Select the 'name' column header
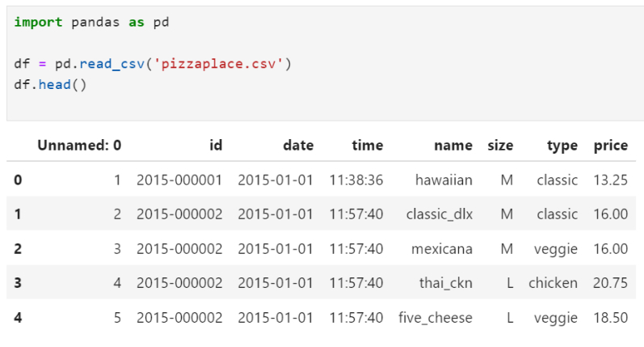This screenshot has height=347, width=644. click(x=452, y=146)
